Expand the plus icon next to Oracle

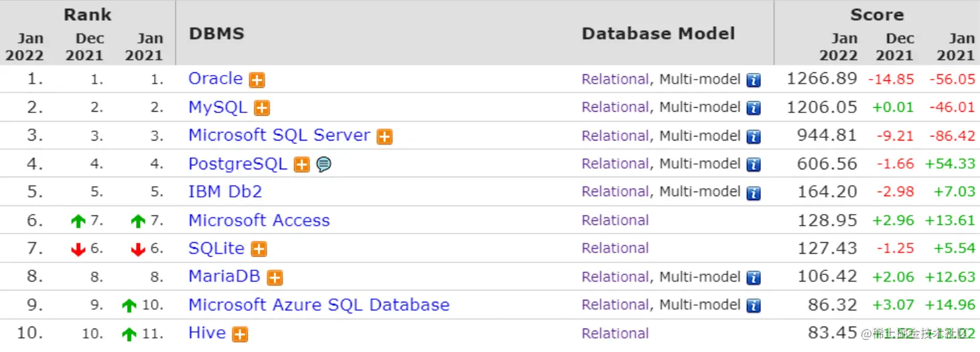pyautogui.click(x=257, y=80)
